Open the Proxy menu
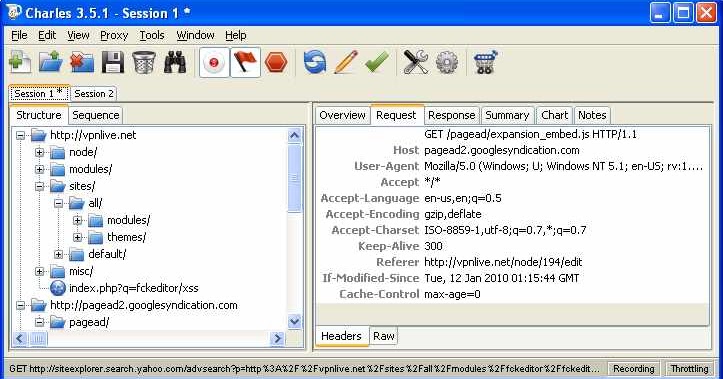Image resolution: width=723 pixels, height=379 pixels. click(x=114, y=35)
